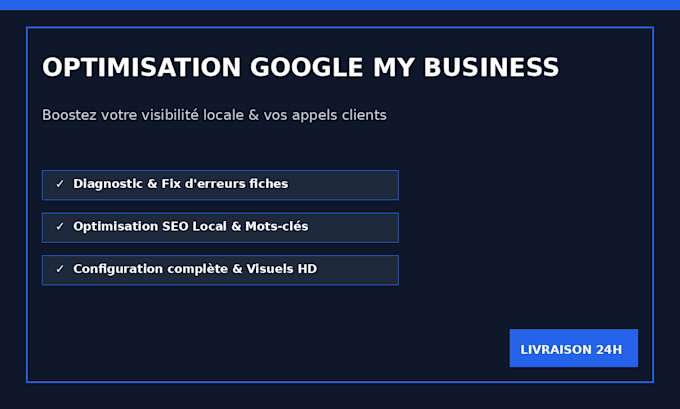Click the Boostez votre visibilité locale subtitle

click(x=214, y=115)
